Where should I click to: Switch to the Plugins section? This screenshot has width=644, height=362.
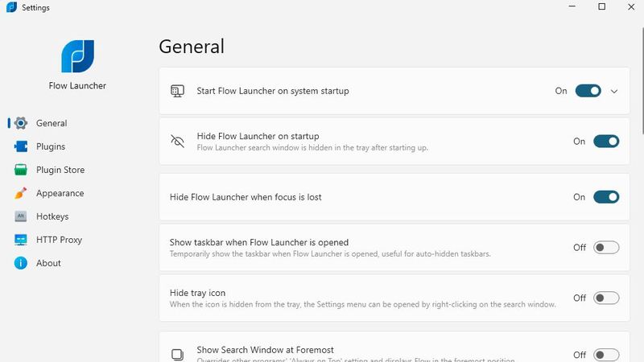click(x=51, y=146)
